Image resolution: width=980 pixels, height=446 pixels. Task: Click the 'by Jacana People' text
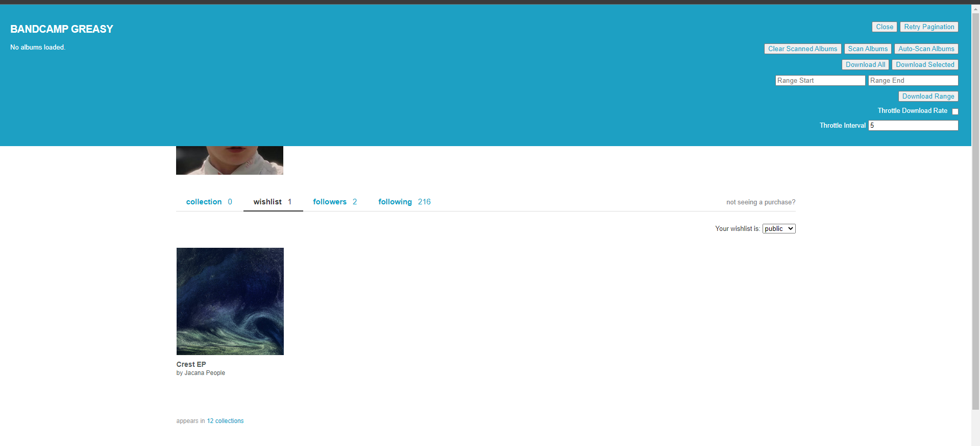point(201,373)
